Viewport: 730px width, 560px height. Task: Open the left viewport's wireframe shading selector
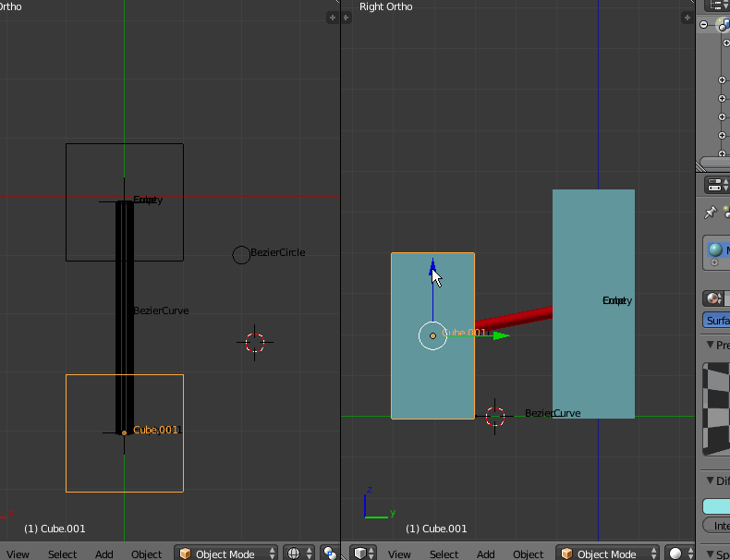tap(298, 554)
